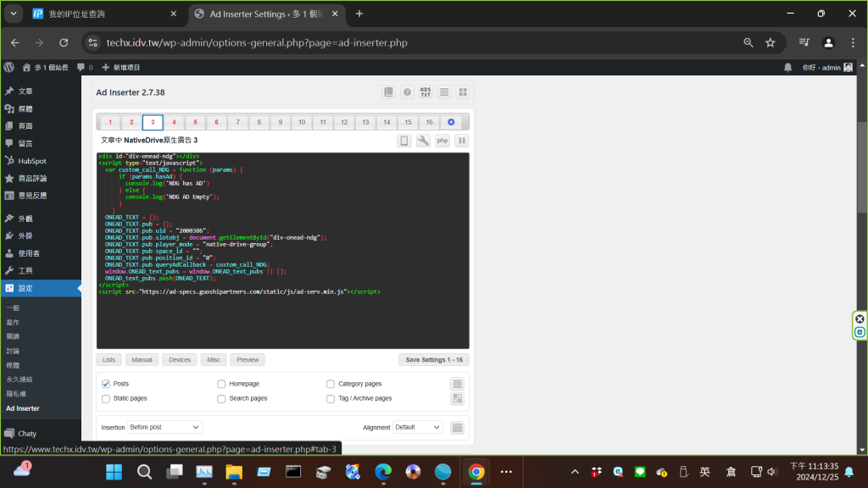Image resolution: width=868 pixels, height=488 pixels.
Task: Open the wrench tools icon for block 3
Action: coord(423,141)
